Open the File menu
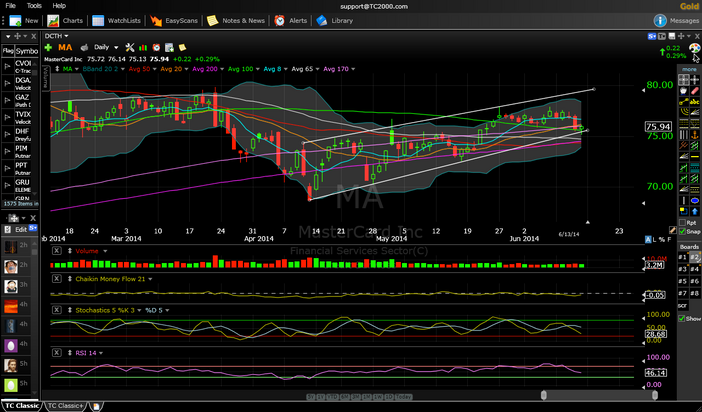The width and height of the screenshot is (702, 412). pos(10,6)
